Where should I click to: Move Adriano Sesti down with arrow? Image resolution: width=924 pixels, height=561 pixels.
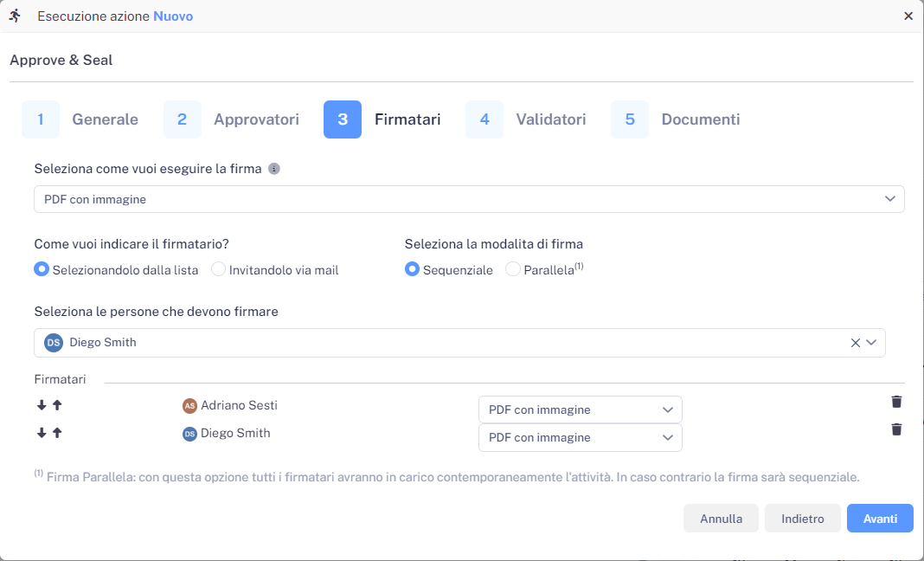(42, 405)
